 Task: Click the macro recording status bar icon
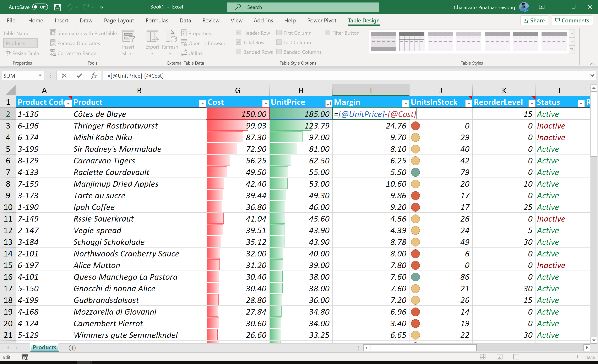pos(25,357)
